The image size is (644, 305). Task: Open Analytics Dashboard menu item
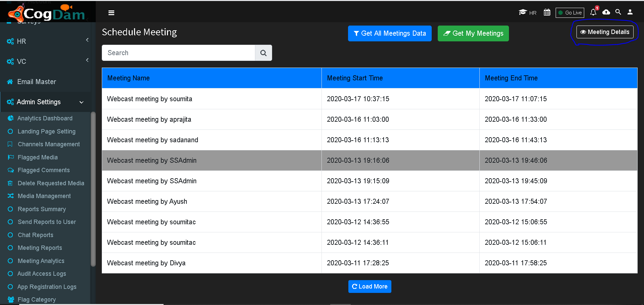pos(45,118)
